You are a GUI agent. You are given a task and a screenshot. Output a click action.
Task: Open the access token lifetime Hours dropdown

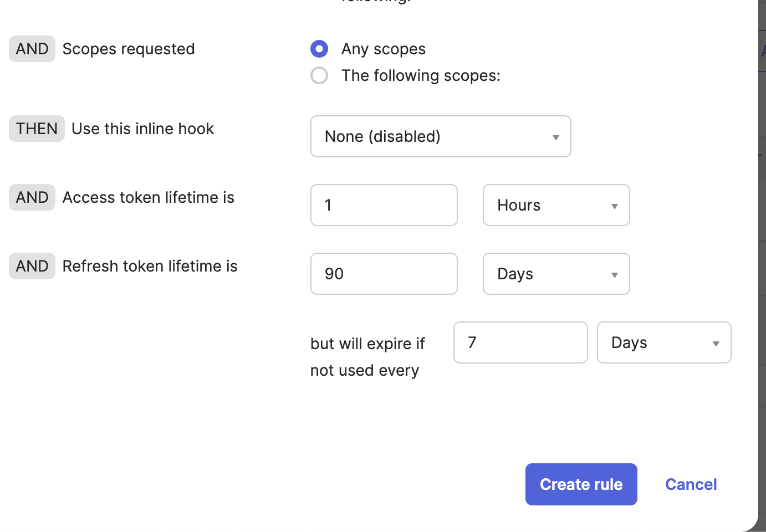click(x=556, y=205)
